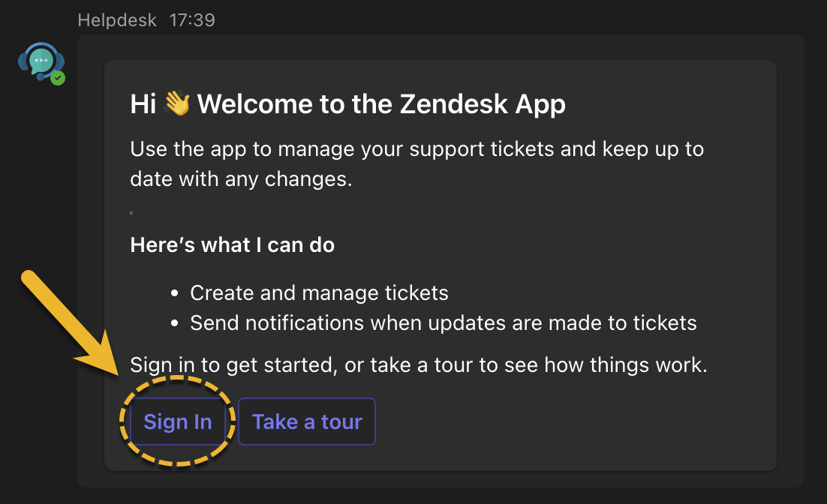Screen dimensions: 827x504
Task: Click the "Send notifications" bullet item
Action: [x=443, y=322]
